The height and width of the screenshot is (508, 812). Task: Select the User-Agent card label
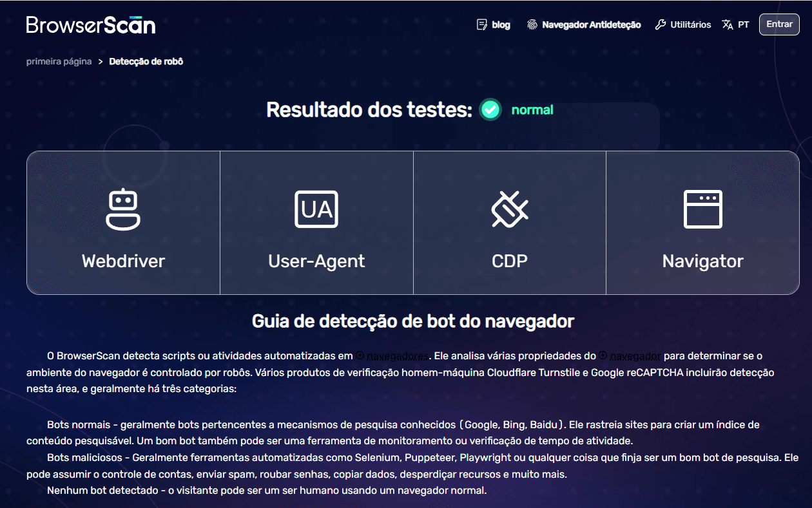[316, 261]
